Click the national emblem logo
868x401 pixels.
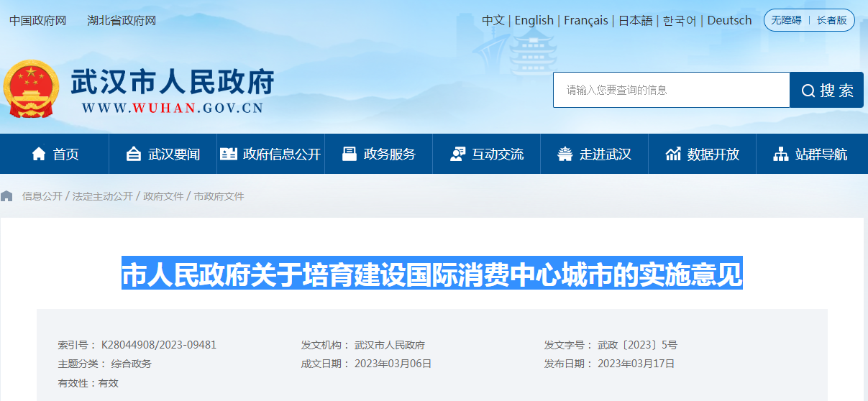point(30,89)
